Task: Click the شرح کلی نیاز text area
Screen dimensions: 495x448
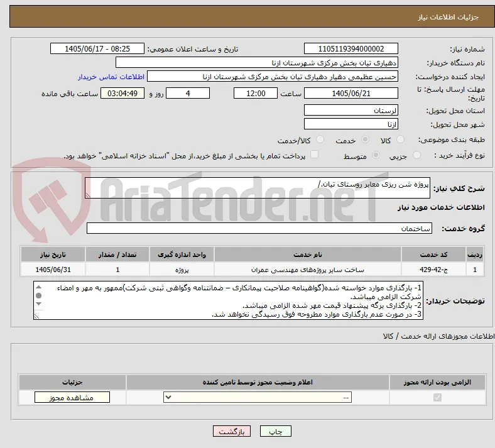Action: pyautogui.click(x=258, y=188)
